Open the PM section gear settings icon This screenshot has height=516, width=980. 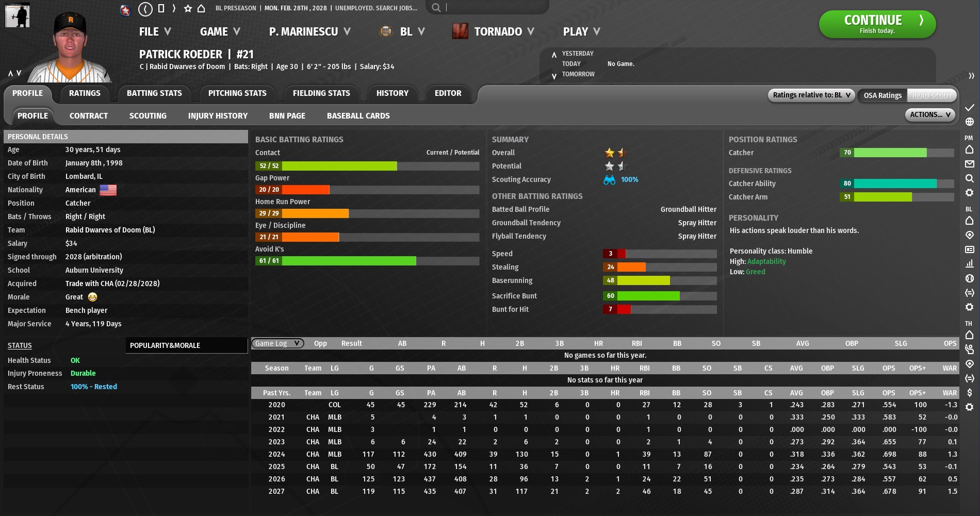coord(970,193)
